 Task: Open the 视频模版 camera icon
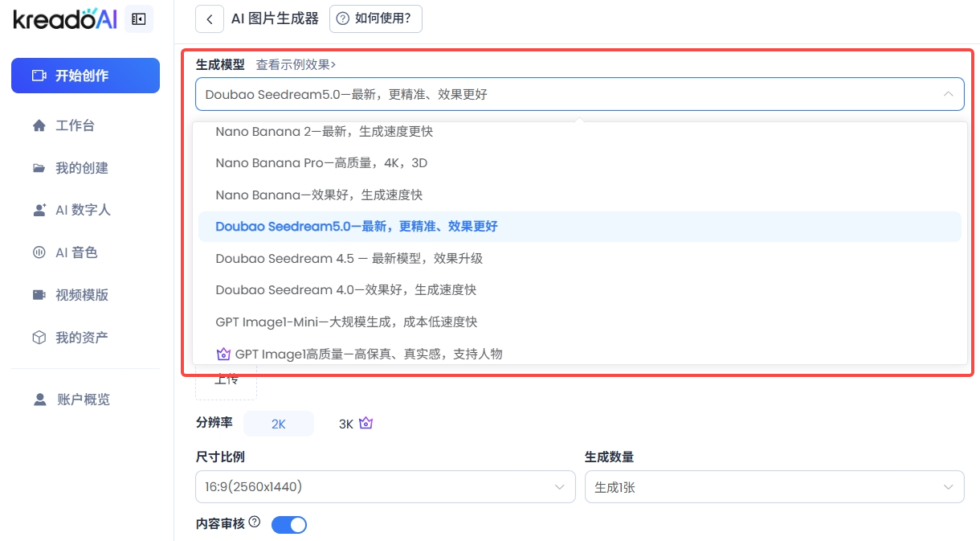tap(39, 295)
